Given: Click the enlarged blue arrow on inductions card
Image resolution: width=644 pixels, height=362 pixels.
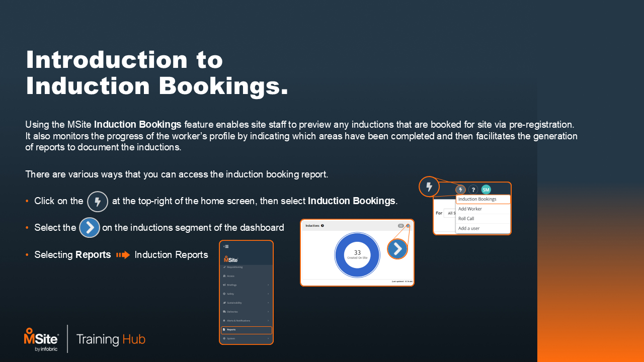Looking at the screenshot, I should click(397, 249).
